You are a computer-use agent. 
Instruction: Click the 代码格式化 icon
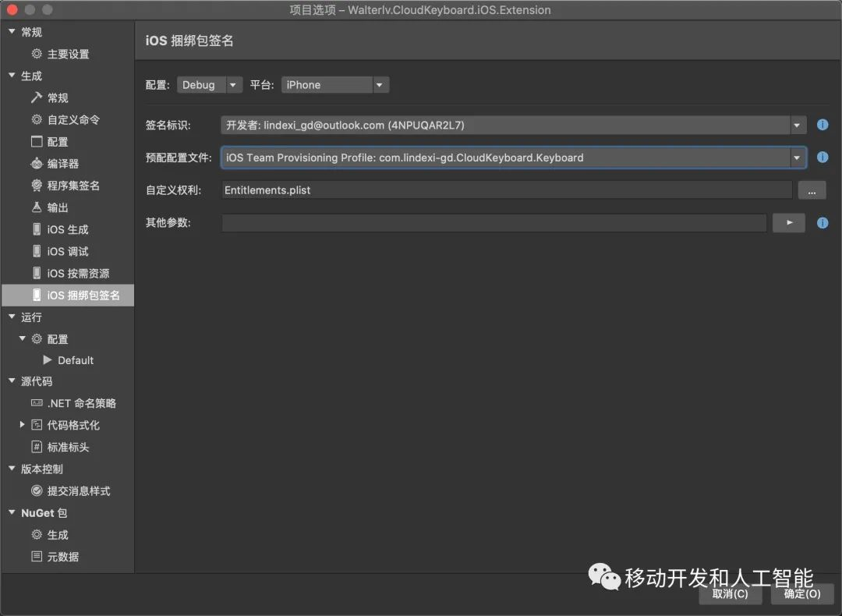[37, 425]
